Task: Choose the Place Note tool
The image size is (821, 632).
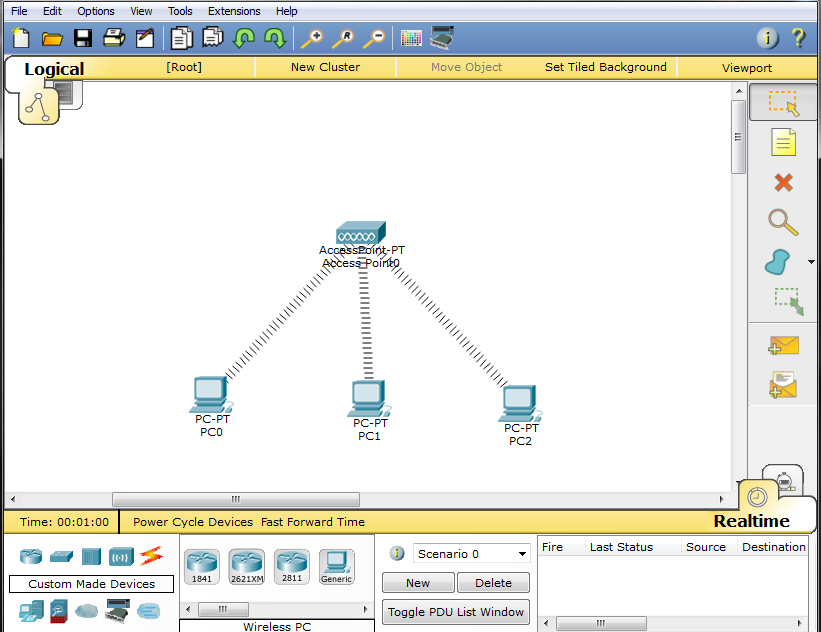Action: [783, 142]
